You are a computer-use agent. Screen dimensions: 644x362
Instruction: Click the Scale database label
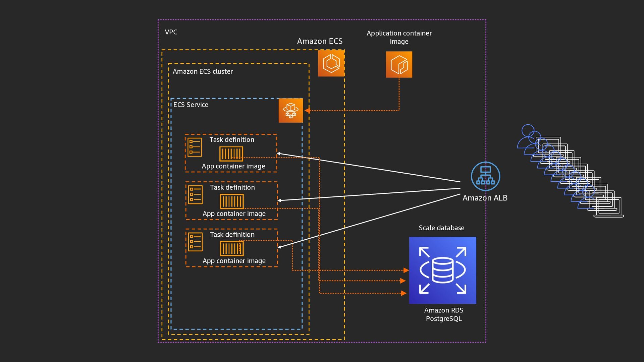coord(441,228)
